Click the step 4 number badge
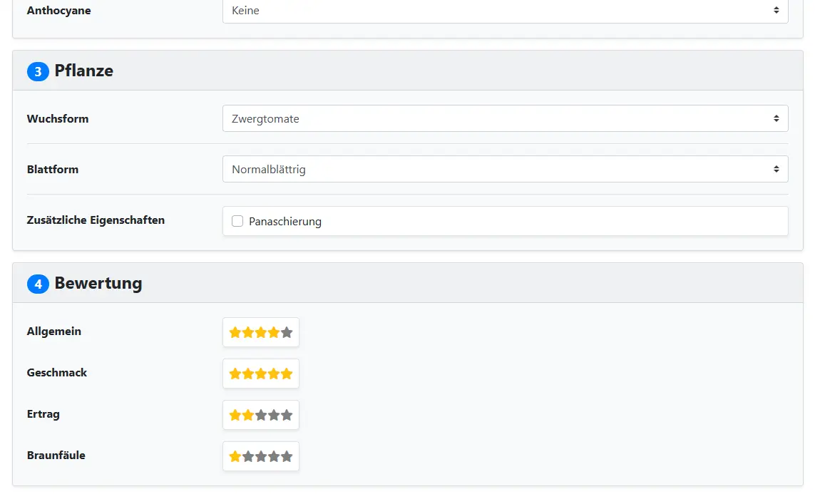Image resolution: width=815 pixels, height=504 pixels. [x=38, y=284]
